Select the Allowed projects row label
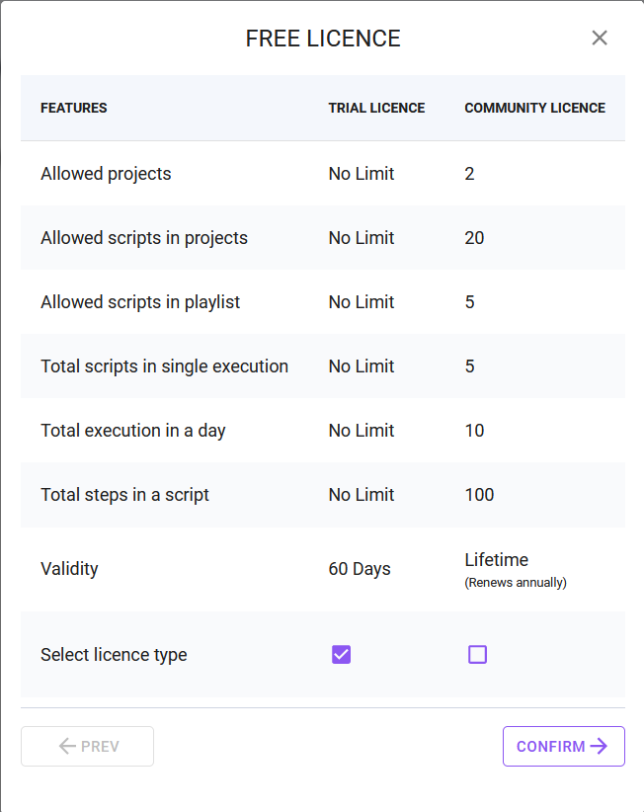644x812 pixels. [x=106, y=174]
